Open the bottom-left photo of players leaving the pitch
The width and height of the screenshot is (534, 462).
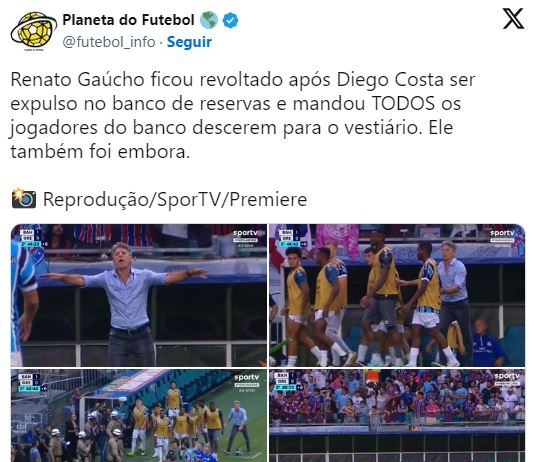click(x=139, y=415)
